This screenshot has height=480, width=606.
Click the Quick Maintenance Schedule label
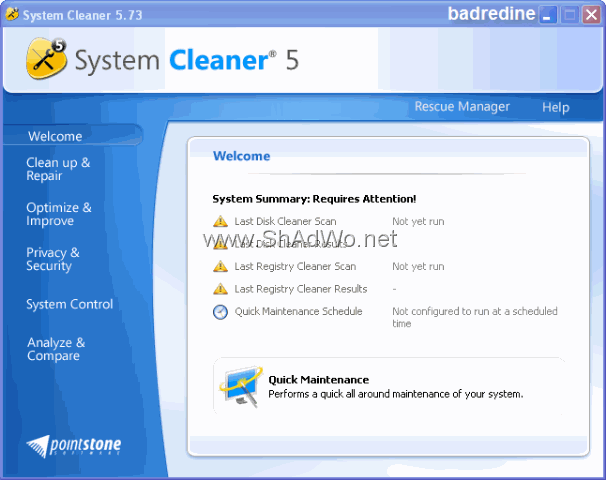(298, 311)
